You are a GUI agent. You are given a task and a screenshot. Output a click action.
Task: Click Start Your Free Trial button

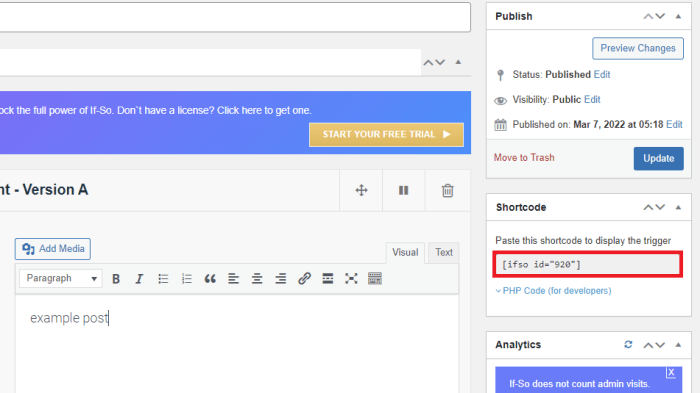386,134
